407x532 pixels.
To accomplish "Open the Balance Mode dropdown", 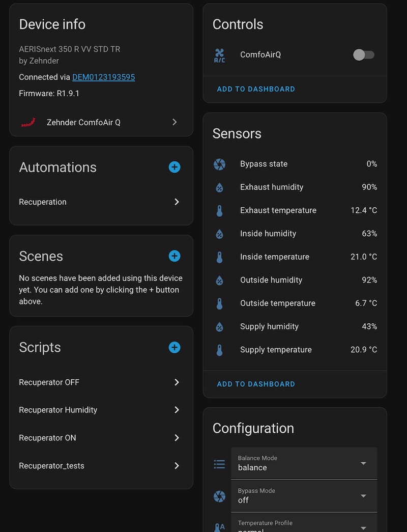I will (363, 463).
